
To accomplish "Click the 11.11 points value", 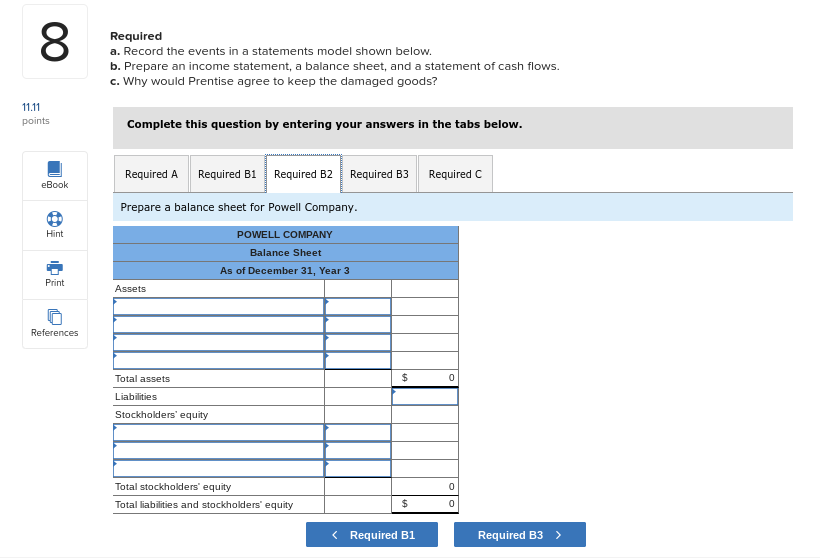I will [x=31, y=107].
